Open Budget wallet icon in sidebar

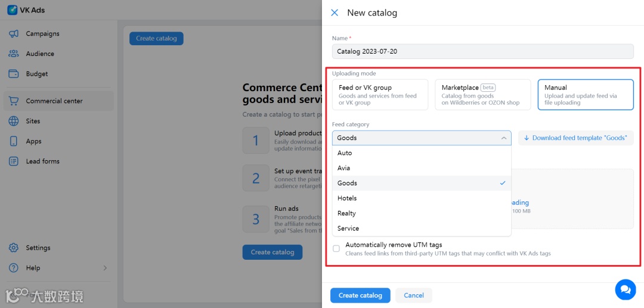[x=14, y=74]
